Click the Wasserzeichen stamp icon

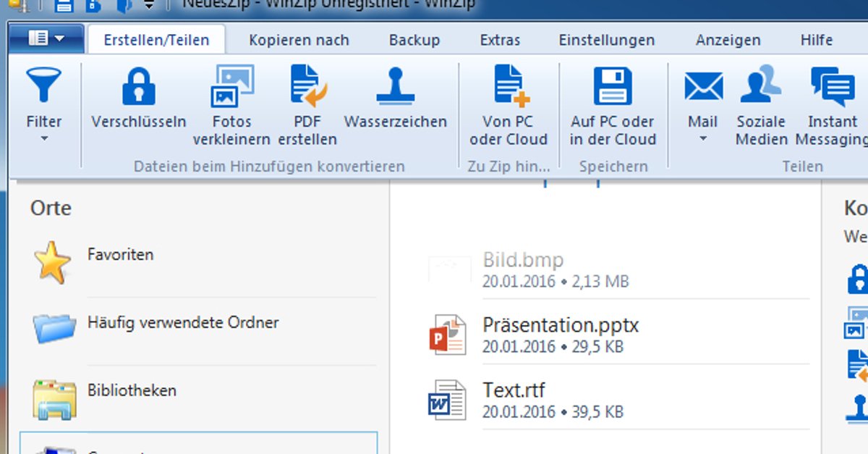(396, 87)
